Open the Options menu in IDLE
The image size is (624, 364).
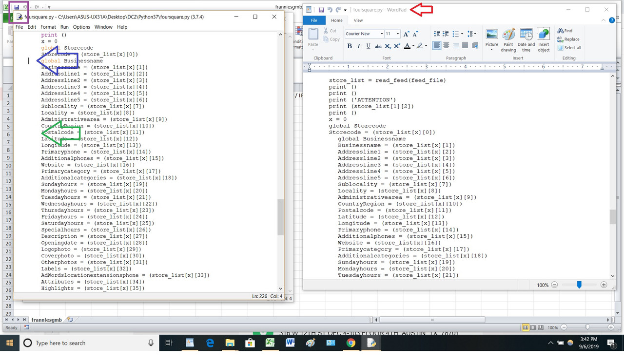(x=81, y=27)
